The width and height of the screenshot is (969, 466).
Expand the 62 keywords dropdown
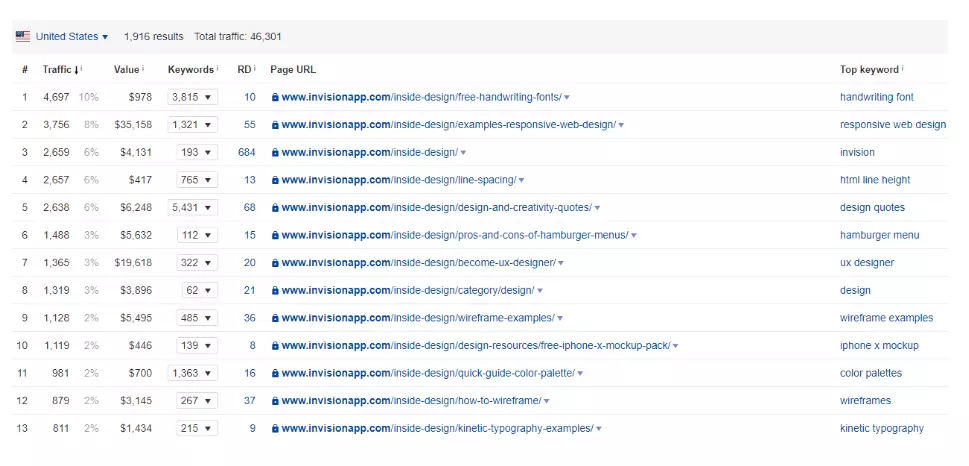[199, 290]
